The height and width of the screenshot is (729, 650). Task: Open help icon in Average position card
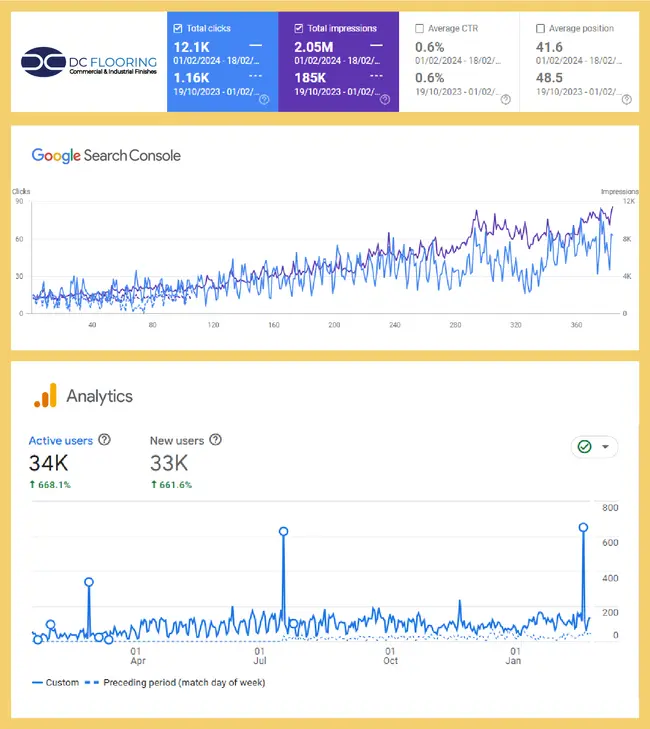627,99
